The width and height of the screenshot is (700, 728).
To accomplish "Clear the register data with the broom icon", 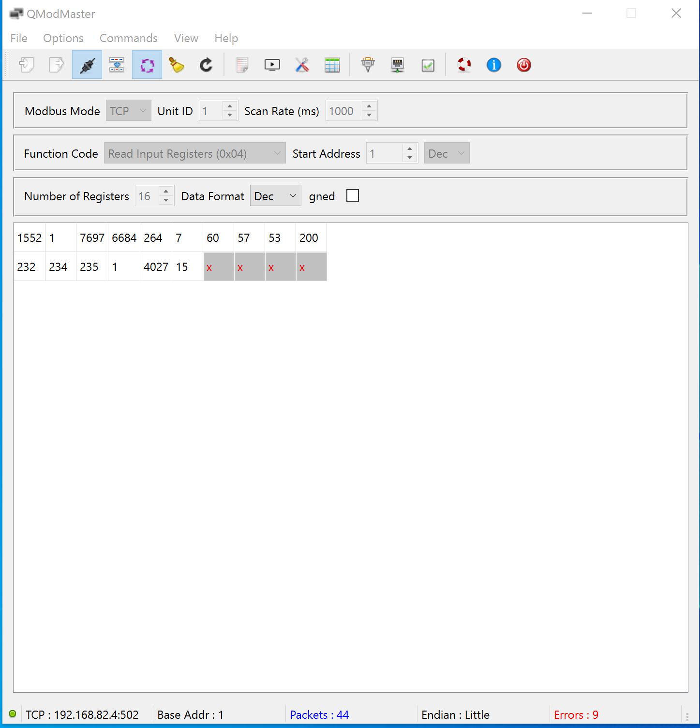I will pos(176,64).
